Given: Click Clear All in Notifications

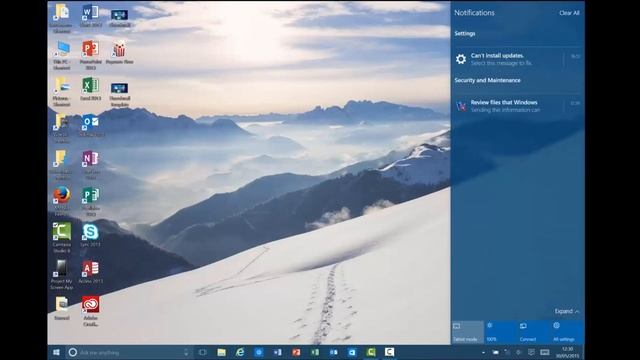Looking at the screenshot, I should pos(569,13).
